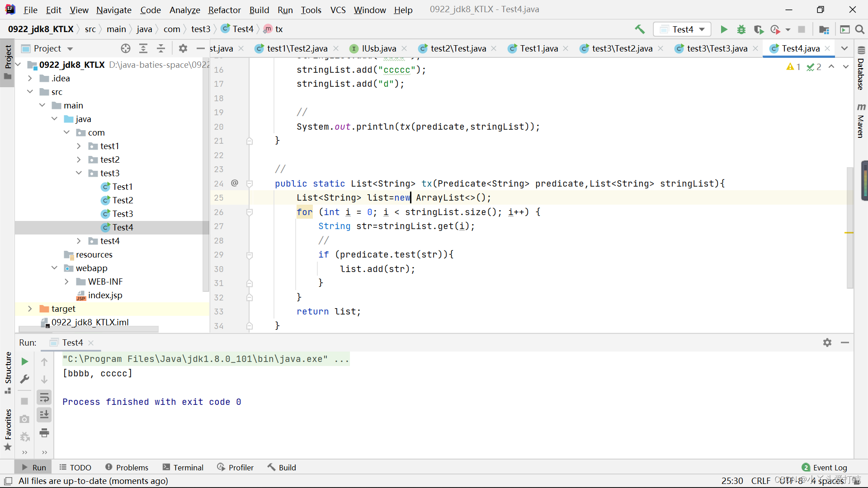Open Project panel gear options

pos(183,48)
